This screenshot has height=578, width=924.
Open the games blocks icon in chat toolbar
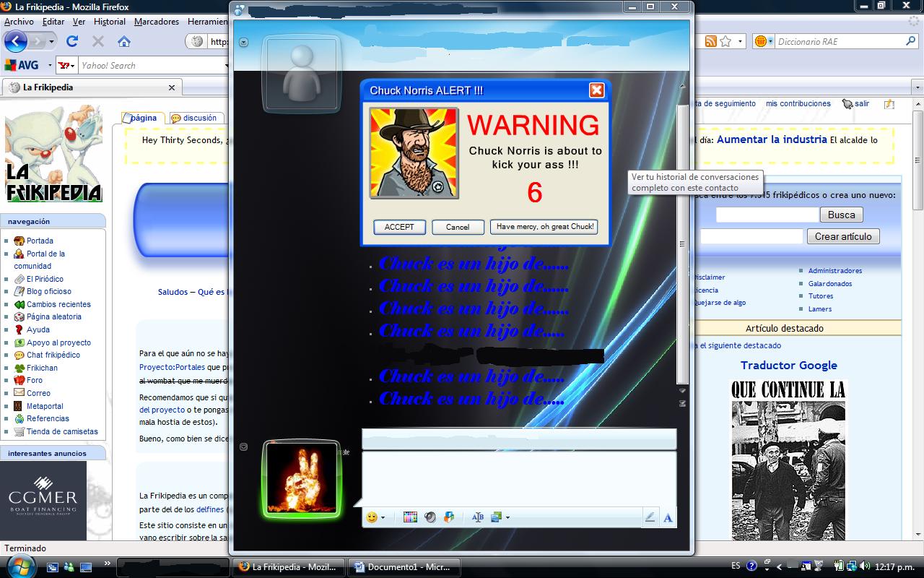pos(450,517)
